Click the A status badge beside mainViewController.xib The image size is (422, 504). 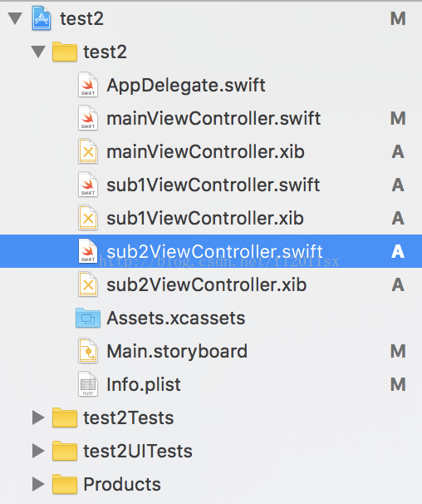[398, 151]
